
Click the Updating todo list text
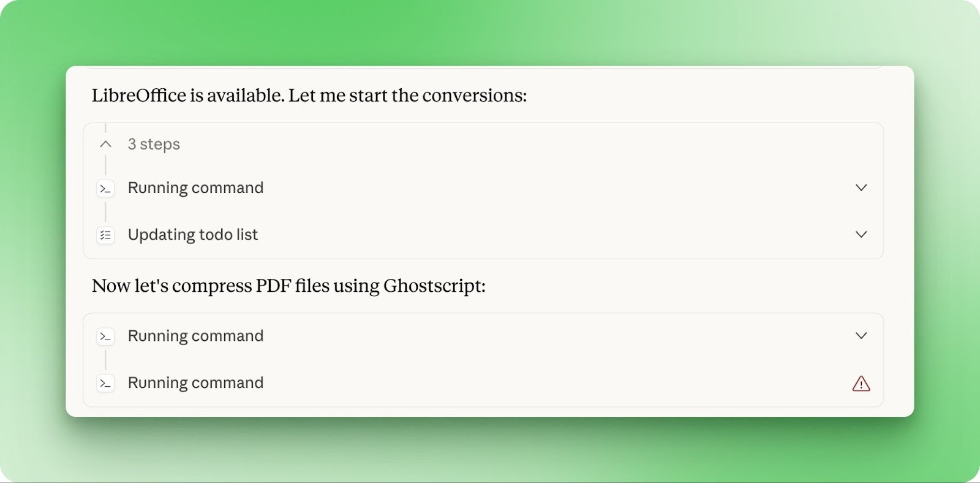[192, 234]
